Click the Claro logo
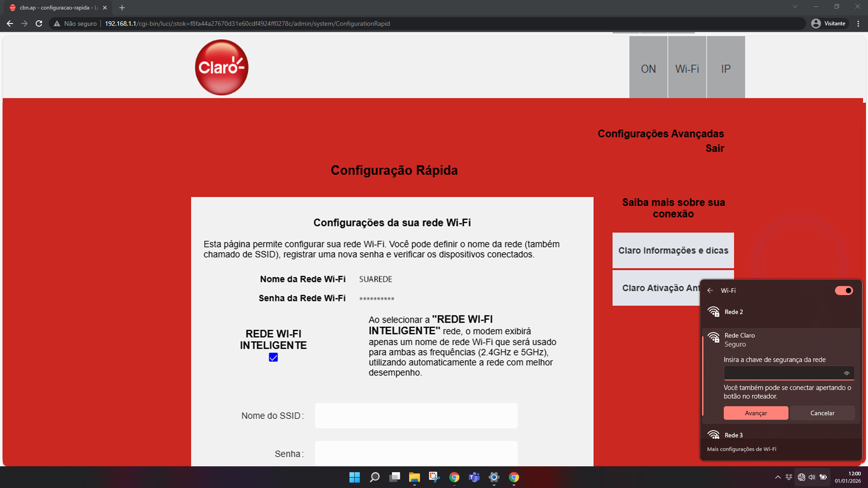This screenshot has height=488, width=868. pos(222,67)
